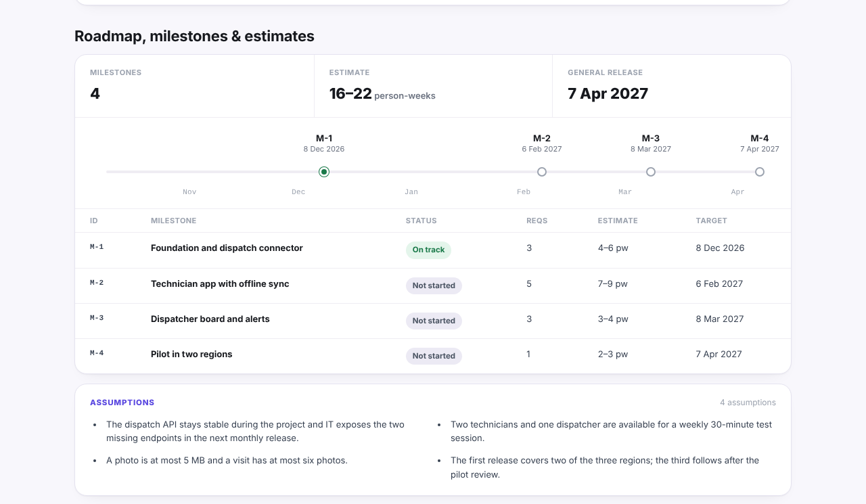866x504 pixels.
Task: Click the first release regions assumption
Action: tap(605, 467)
